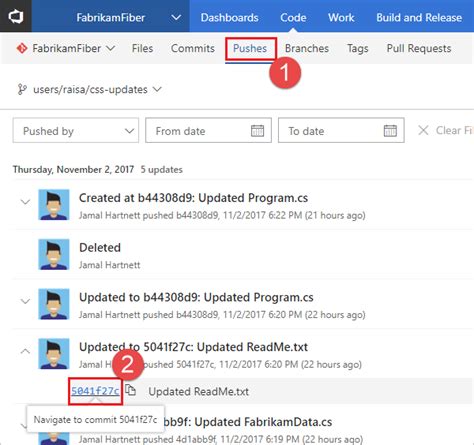Screen dimensions: 474x445
Task: Open the To date calendar picker
Action: (390, 130)
